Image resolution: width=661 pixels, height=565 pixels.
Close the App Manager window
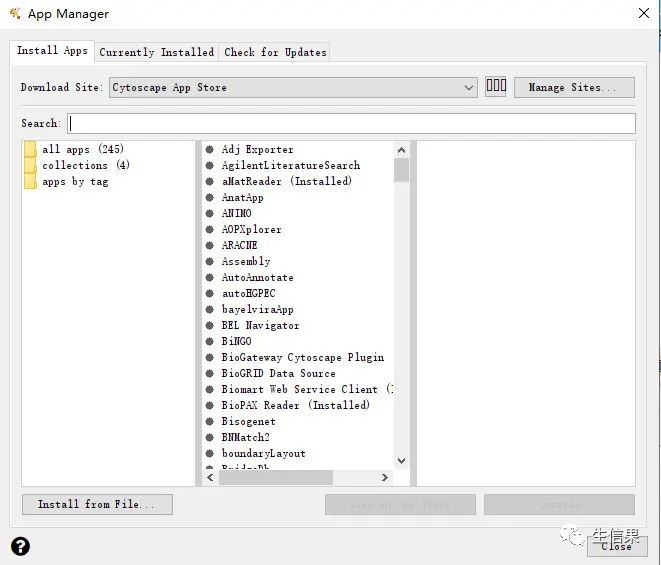pos(644,13)
